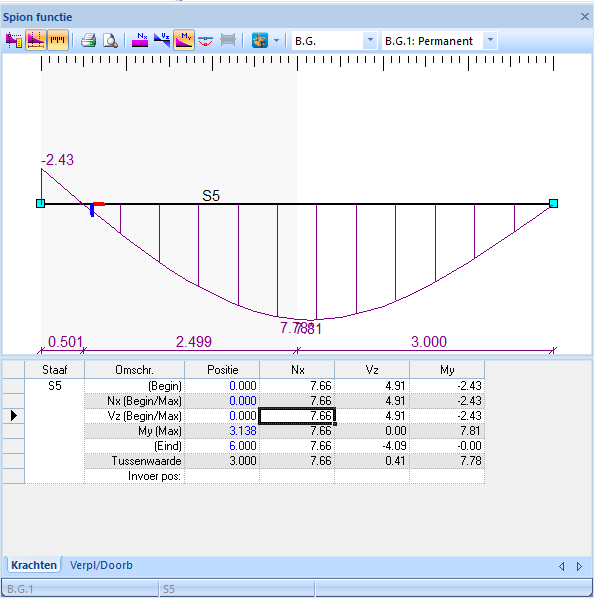Click the greyed-out beam section icon
The image size is (594, 598).
(228, 40)
